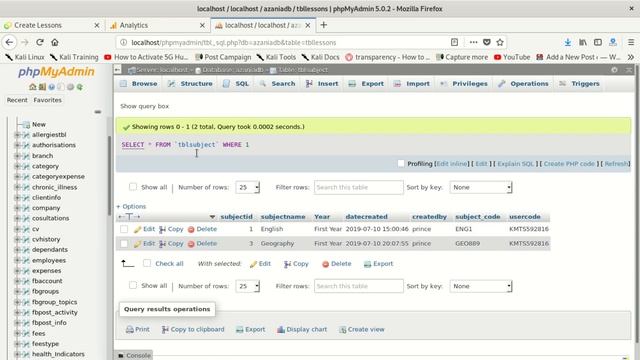This screenshot has width=640, height=360.
Task: Open the Firefox downloads icon
Action: tap(567, 42)
